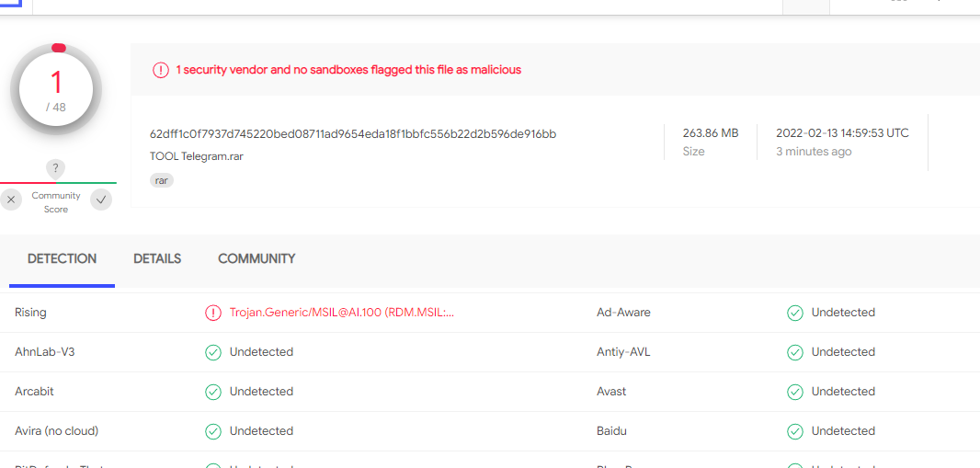The height and width of the screenshot is (468, 980).
Task: Switch to the DETAILS tab
Action: click(x=157, y=259)
